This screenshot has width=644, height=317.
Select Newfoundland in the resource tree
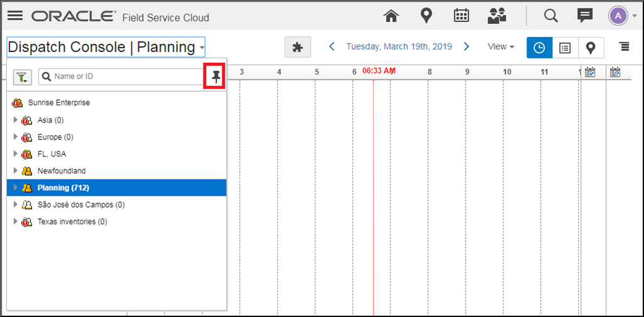point(61,171)
